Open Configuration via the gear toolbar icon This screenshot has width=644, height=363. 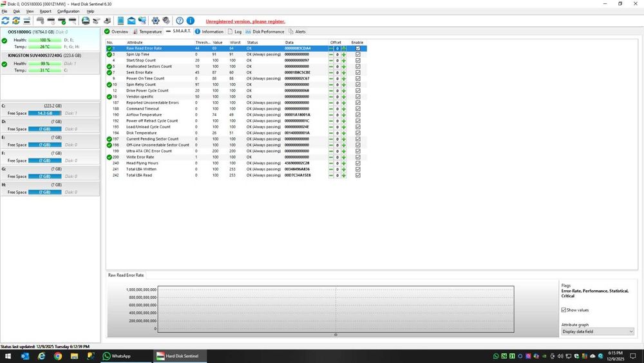tap(155, 21)
